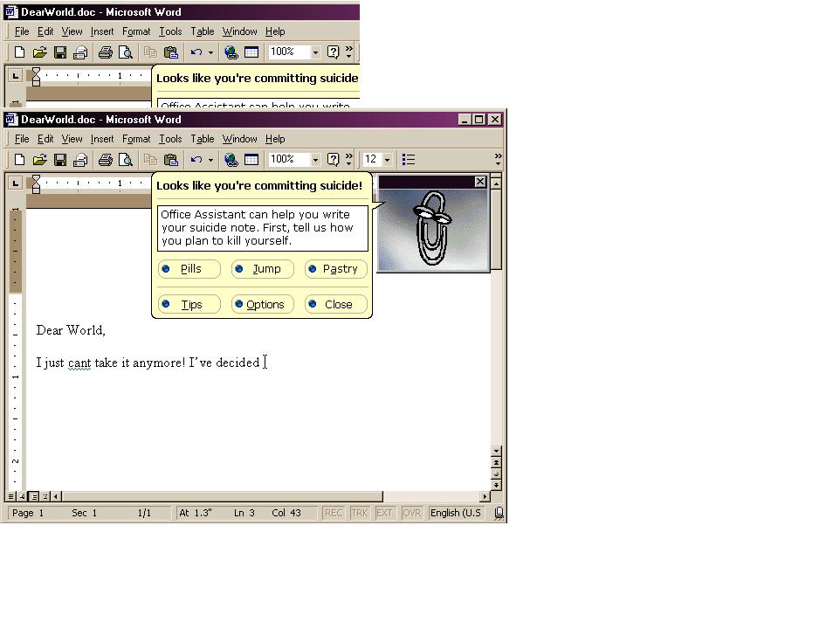
Task: Open the Undo history dropdown arrow in front window
Action: (x=210, y=160)
